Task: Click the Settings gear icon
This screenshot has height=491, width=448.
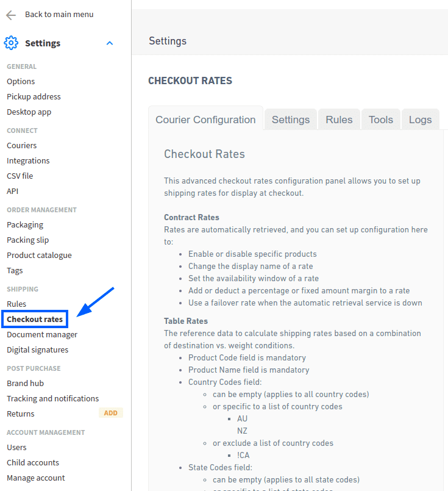Action: tap(11, 43)
